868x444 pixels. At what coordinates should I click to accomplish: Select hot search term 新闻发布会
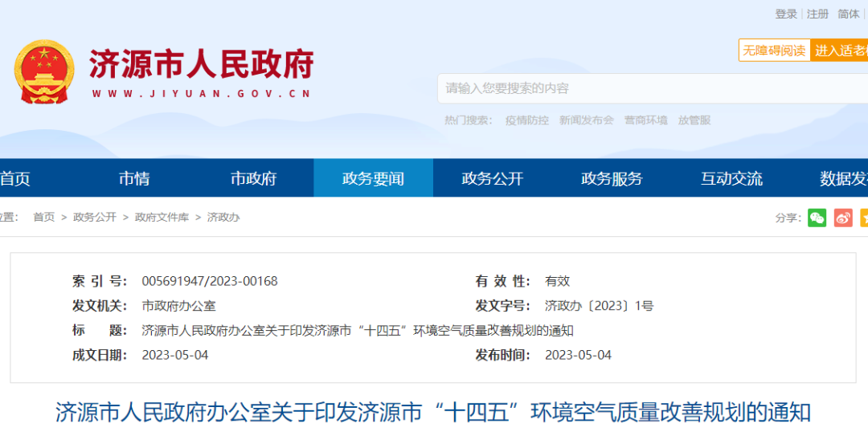coord(586,120)
